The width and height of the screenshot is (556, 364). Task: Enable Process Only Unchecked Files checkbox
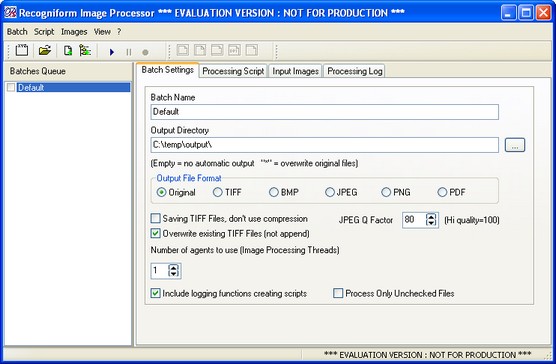tap(338, 293)
